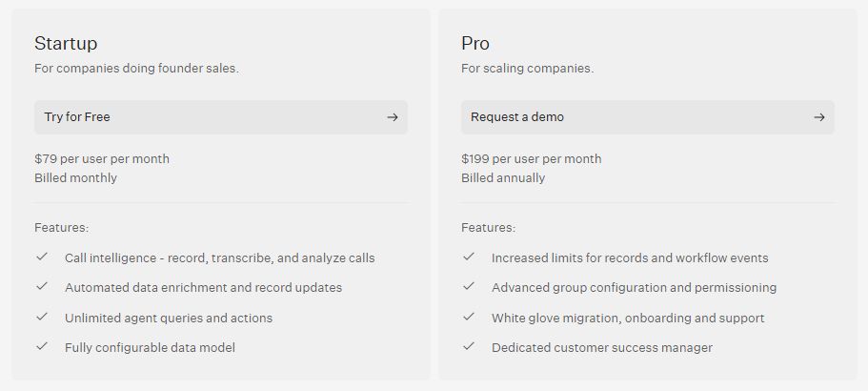Screen dimensions: 868x391
Task: Click checkmark beside Advanced group configuration
Action: pos(469,286)
